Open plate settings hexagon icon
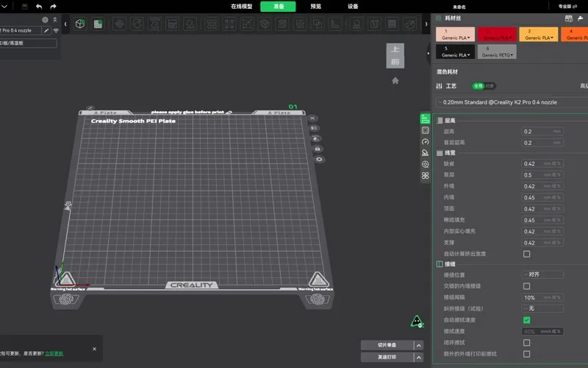 pos(319,159)
